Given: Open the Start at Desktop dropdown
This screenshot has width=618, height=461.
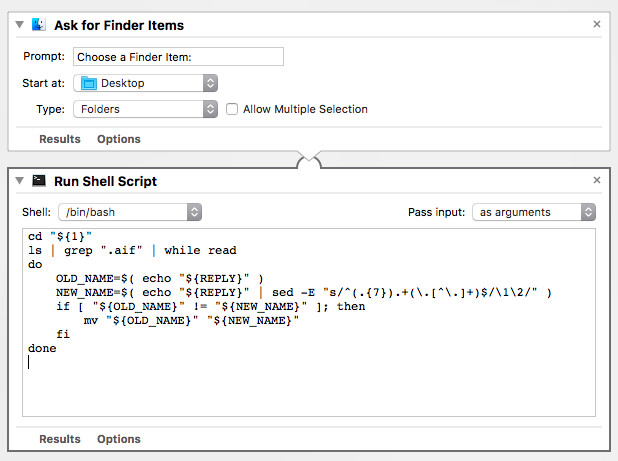Looking at the screenshot, I should click(146, 83).
